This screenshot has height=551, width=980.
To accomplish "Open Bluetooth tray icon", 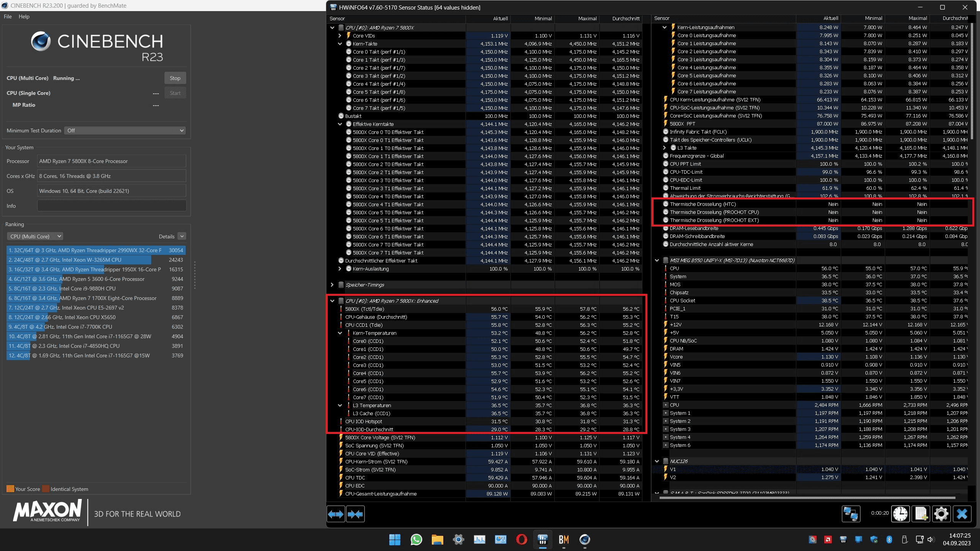I will [x=889, y=540].
